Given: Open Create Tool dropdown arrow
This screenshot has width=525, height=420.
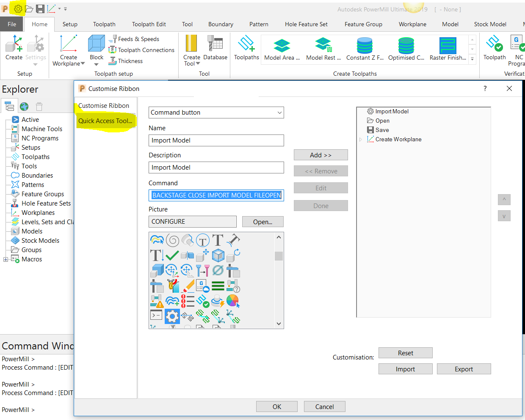Looking at the screenshot, I should (198, 64).
